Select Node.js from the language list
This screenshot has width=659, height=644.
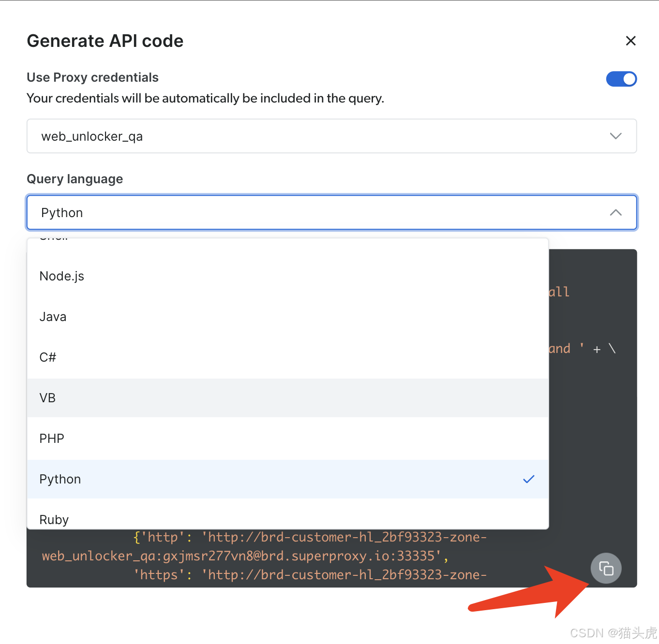click(62, 276)
